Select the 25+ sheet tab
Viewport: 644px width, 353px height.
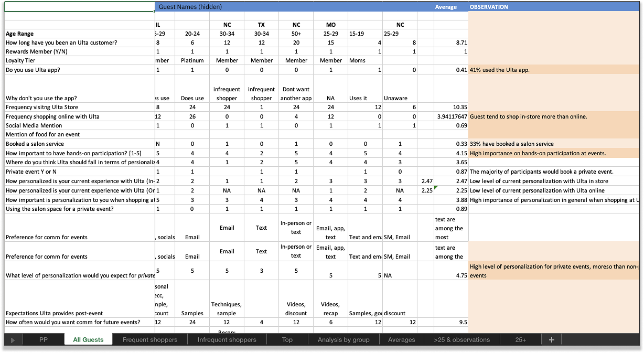(520, 340)
